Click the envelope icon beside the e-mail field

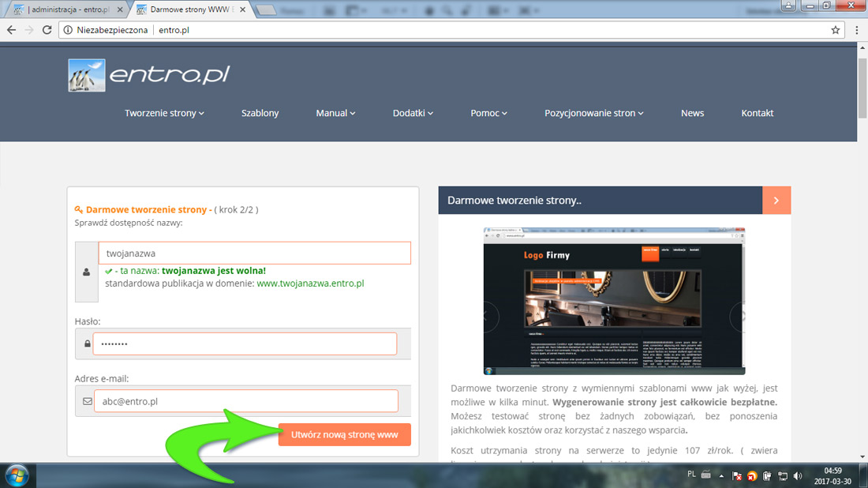88,401
